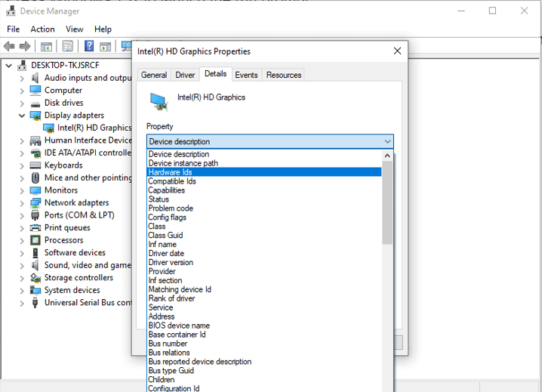
Task: Click the blue Help question mark icon
Action: click(89, 45)
